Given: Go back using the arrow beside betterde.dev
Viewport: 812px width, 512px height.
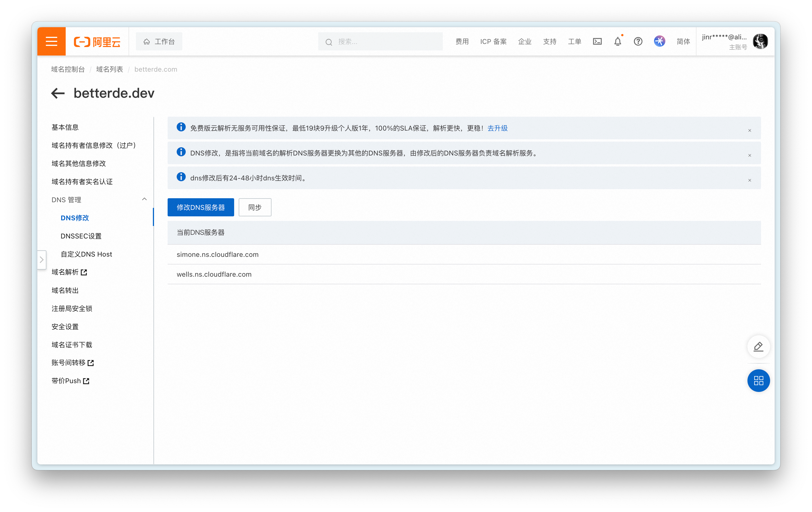Looking at the screenshot, I should 58,93.
